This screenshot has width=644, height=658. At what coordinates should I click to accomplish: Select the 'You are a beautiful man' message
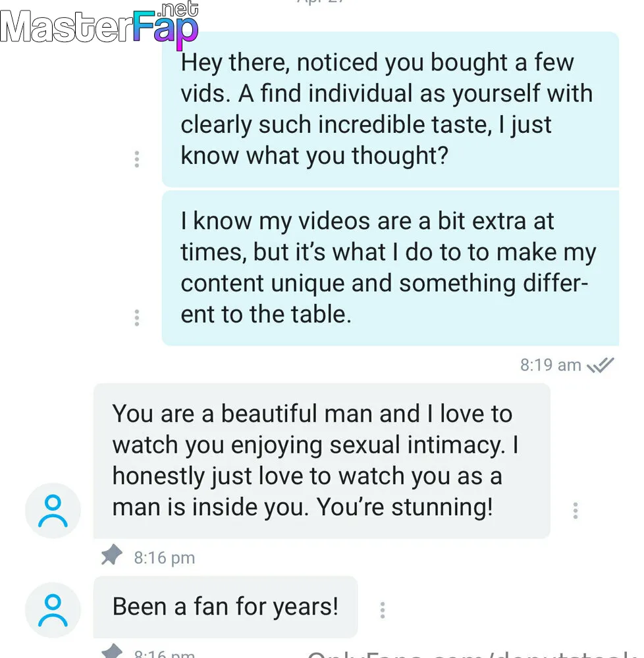click(321, 461)
